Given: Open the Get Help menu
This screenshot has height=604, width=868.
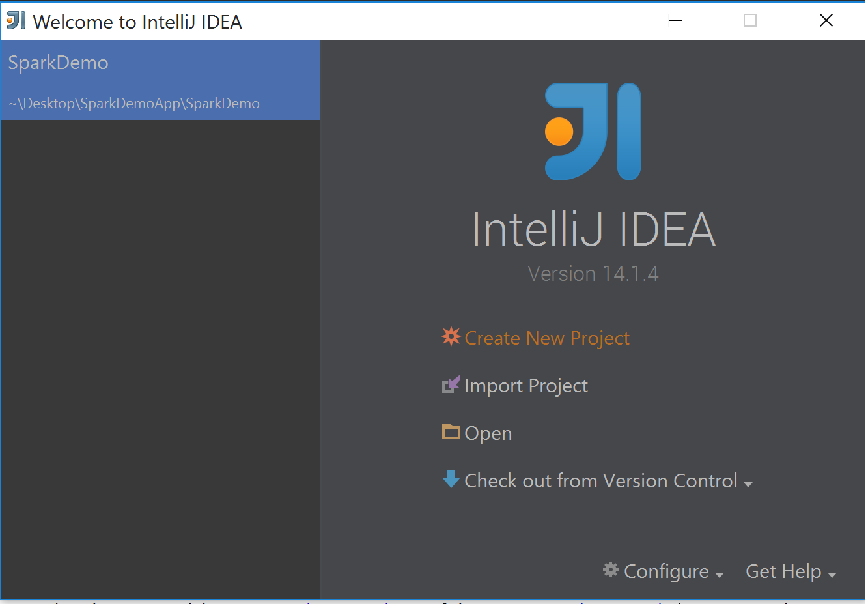Looking at the screenshot, I should point(783,571).
